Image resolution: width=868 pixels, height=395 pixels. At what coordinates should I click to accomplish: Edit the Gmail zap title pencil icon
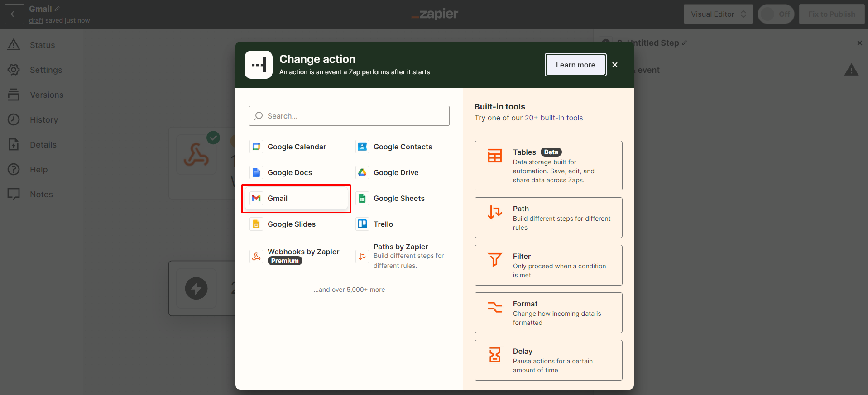point(57,9)
